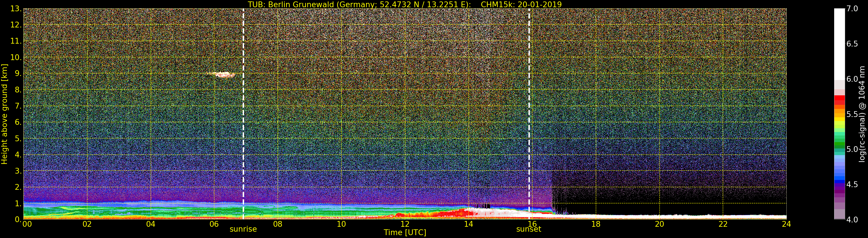
Task: Click the '00' time axis tick label
Action: pos(27,224)
